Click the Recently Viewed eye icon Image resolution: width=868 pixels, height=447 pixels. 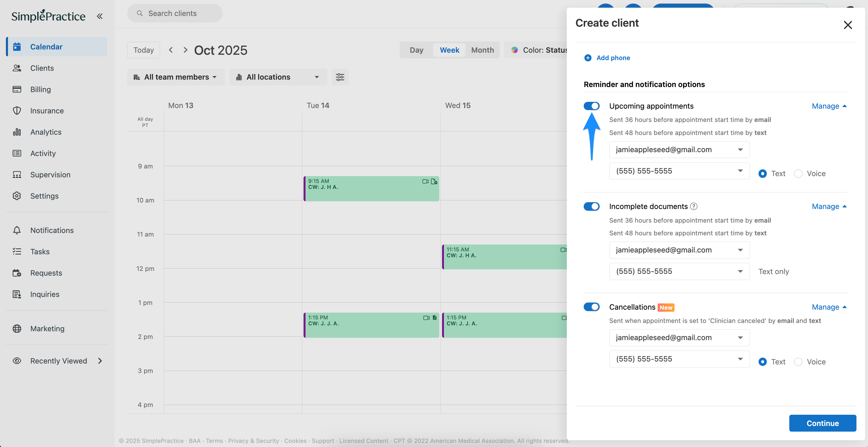[x=17, y=361]
